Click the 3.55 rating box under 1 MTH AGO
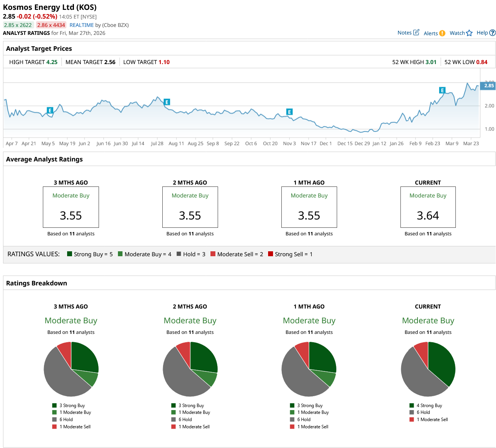The width and height of the screenshot is (496, 448). (309, 207)
